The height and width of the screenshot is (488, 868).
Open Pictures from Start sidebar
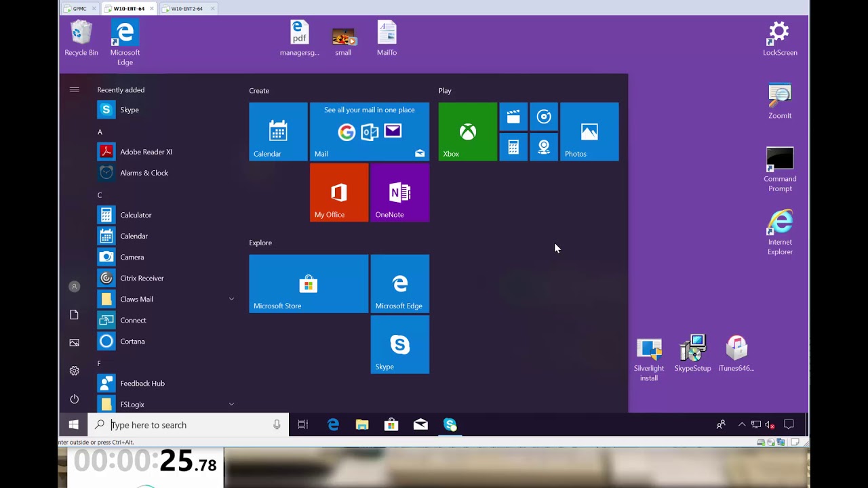tap(75, 343)
